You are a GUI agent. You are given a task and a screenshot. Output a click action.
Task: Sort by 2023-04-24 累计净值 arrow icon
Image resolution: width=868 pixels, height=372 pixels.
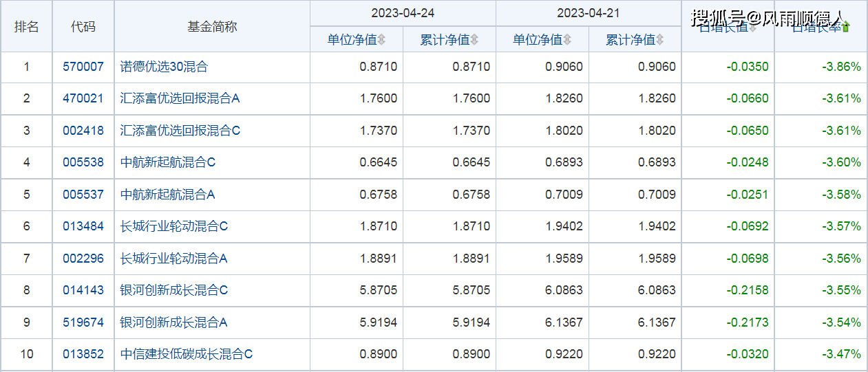pyautogui.click(x=475, y=41)
